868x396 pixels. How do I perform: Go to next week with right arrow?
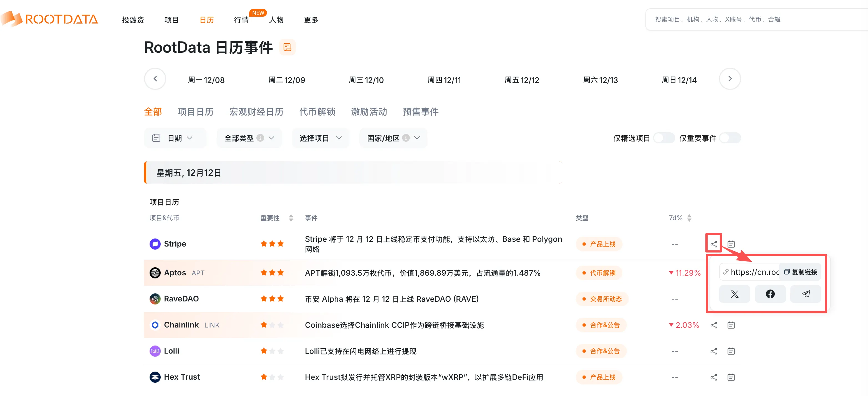coord(730,79)
